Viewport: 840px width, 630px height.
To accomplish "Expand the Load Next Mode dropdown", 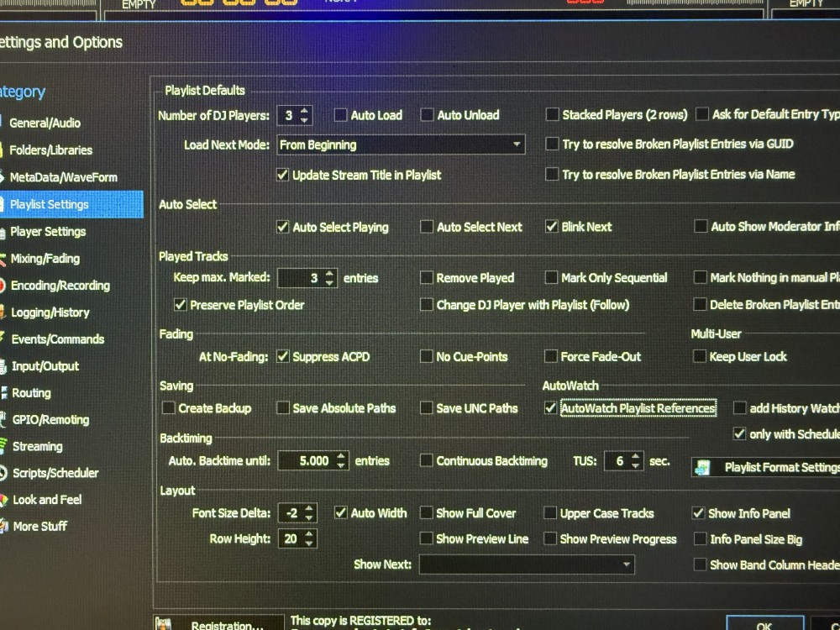I will 401,144.
